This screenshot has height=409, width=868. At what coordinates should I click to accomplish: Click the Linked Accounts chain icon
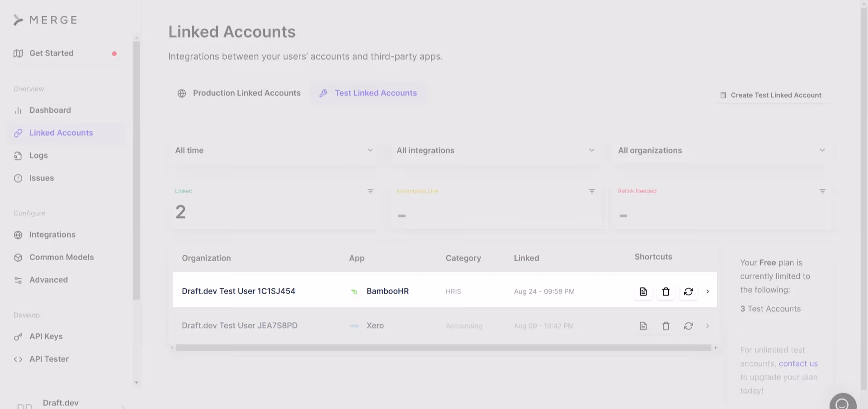pyautogui.click(x=18, y=133)
